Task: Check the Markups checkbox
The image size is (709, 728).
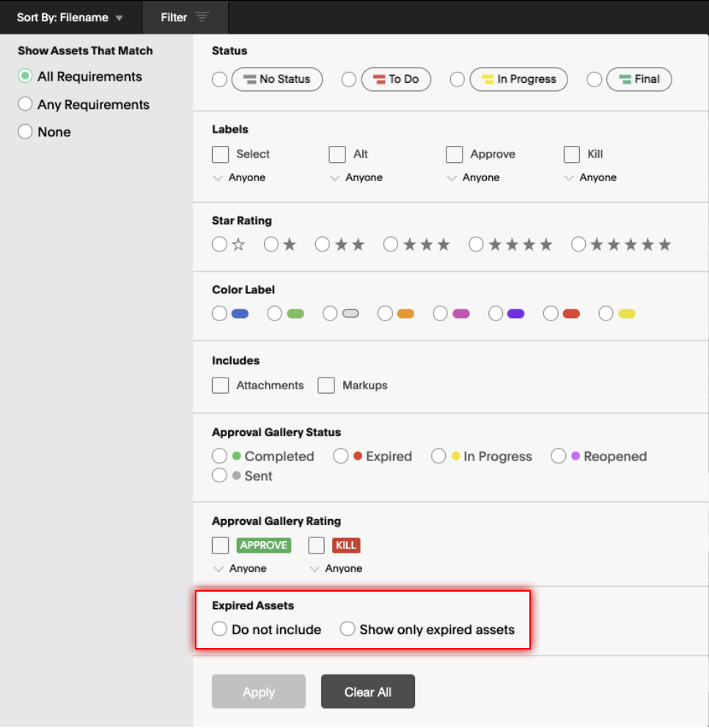Action: [x=326, y=385]
